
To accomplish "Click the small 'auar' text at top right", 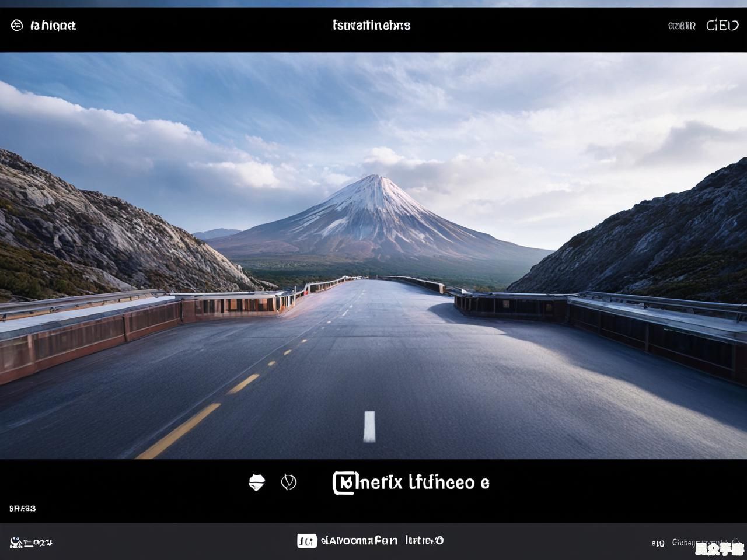I will [682, 26].
